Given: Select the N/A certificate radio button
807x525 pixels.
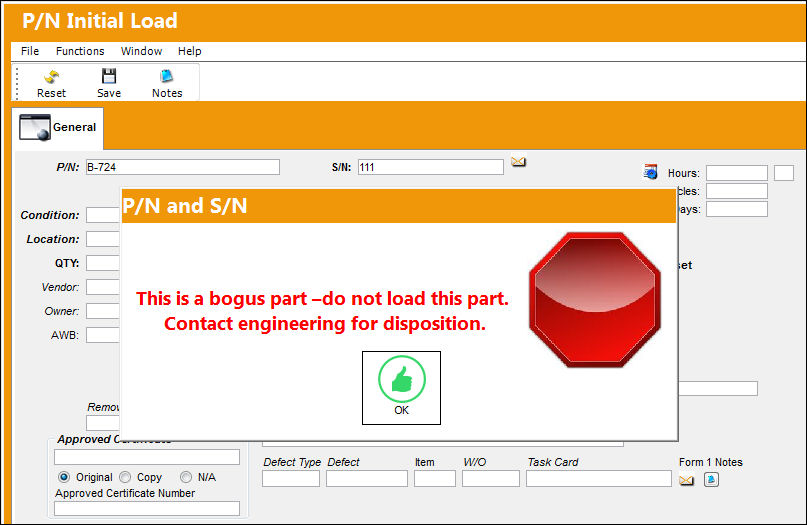Looking at the screenshot, I should click(186, 477).
